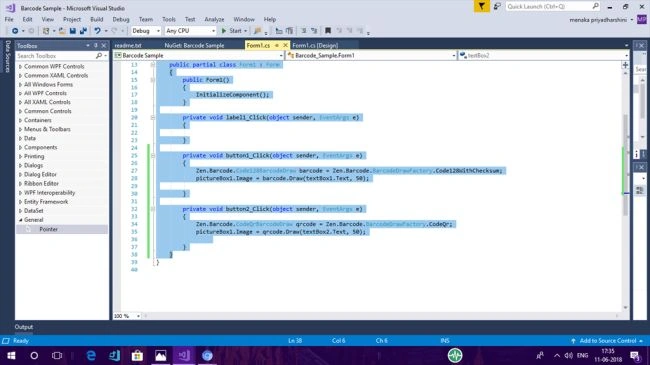
Task: Click the yellow feedback notification flag icon
Action: 481,6
